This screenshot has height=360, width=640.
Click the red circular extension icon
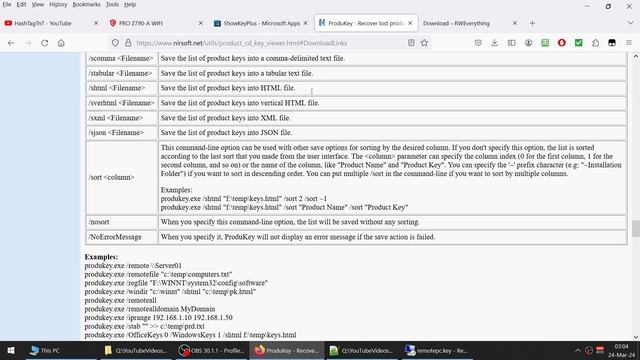(x=562, y=43)
